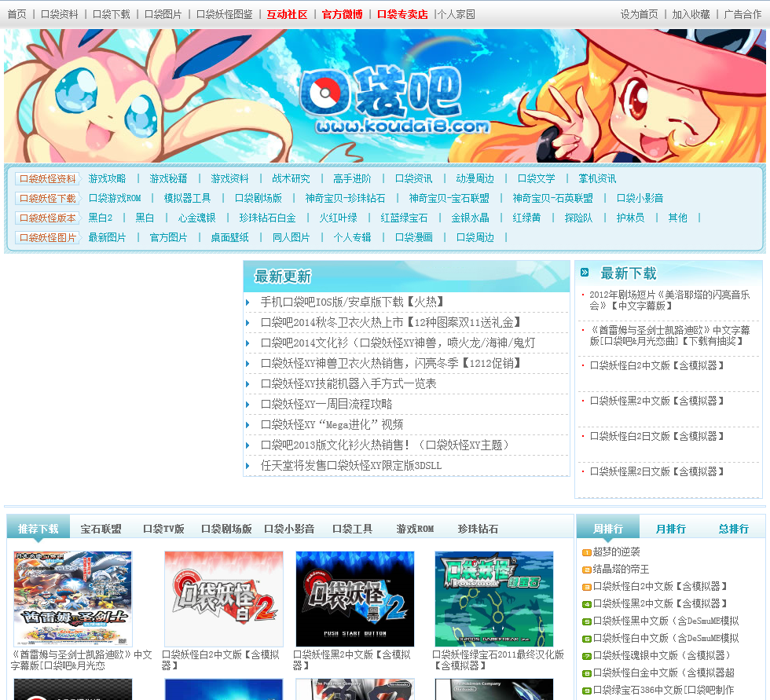770x700 pixels.
Task: Open 掌机资讯 submenu link
Action: pyautogui.click(x=597, y=178)
